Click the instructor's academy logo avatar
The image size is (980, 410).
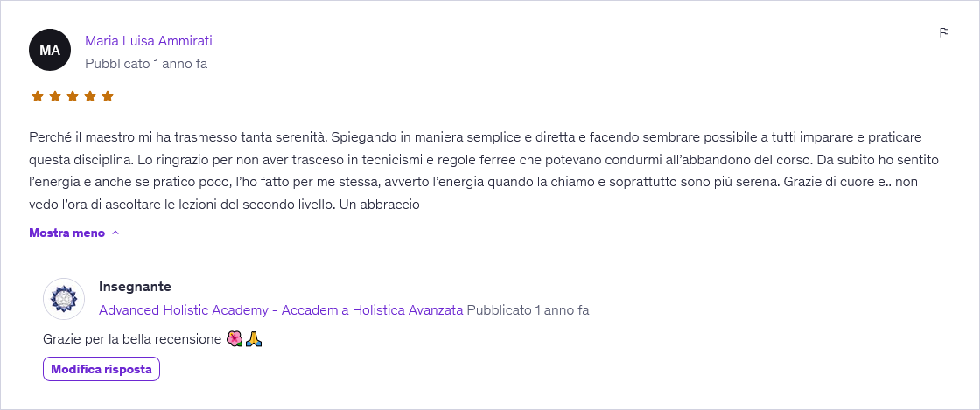64,299
